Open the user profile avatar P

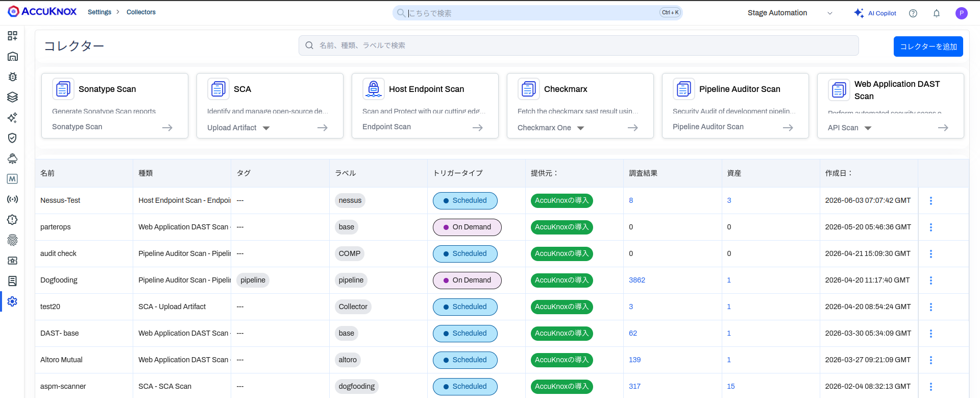point(962,13)
